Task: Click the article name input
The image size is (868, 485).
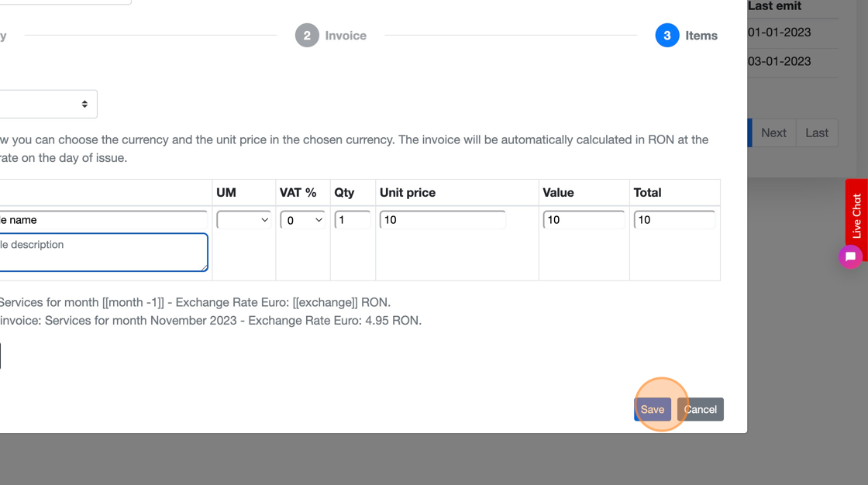Action: point(101,220)
